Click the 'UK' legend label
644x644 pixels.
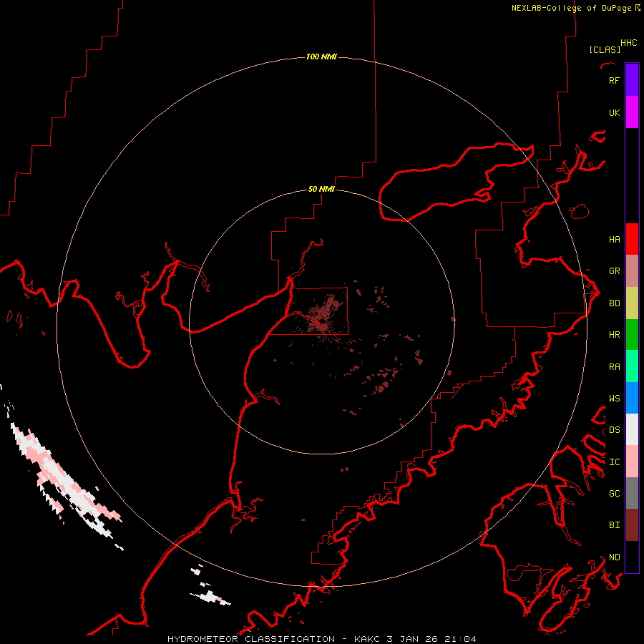(614, 113)
